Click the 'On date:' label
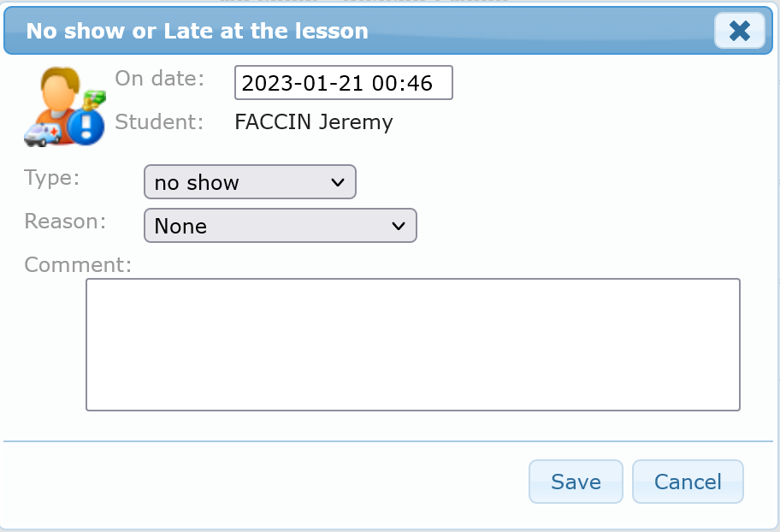Viewport: 780px width, 532px height. tap(160, 79)
